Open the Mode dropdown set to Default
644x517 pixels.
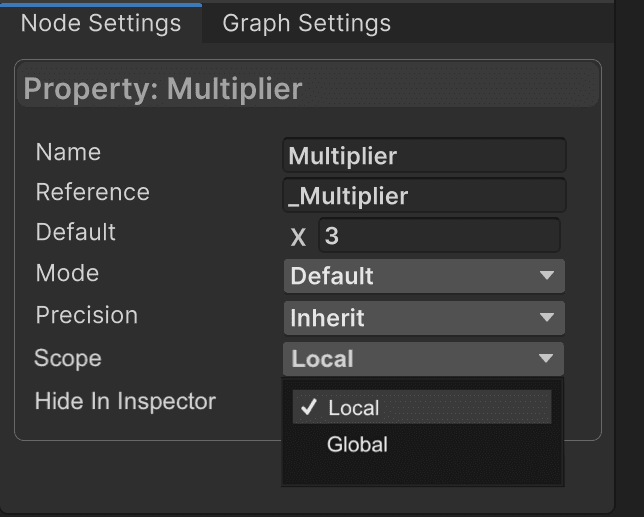coord(424,276)
